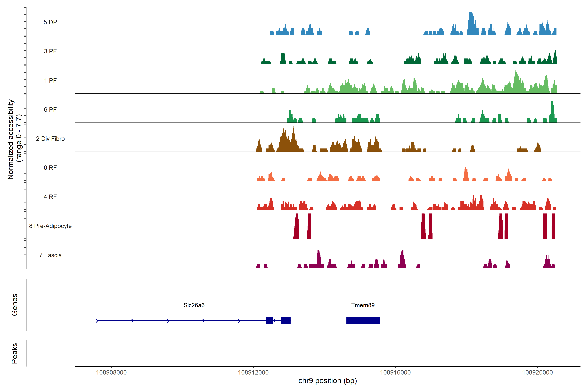Click the 108908000 axis tick label
Screen dimensions: 588x392
[x=111, y=372]
